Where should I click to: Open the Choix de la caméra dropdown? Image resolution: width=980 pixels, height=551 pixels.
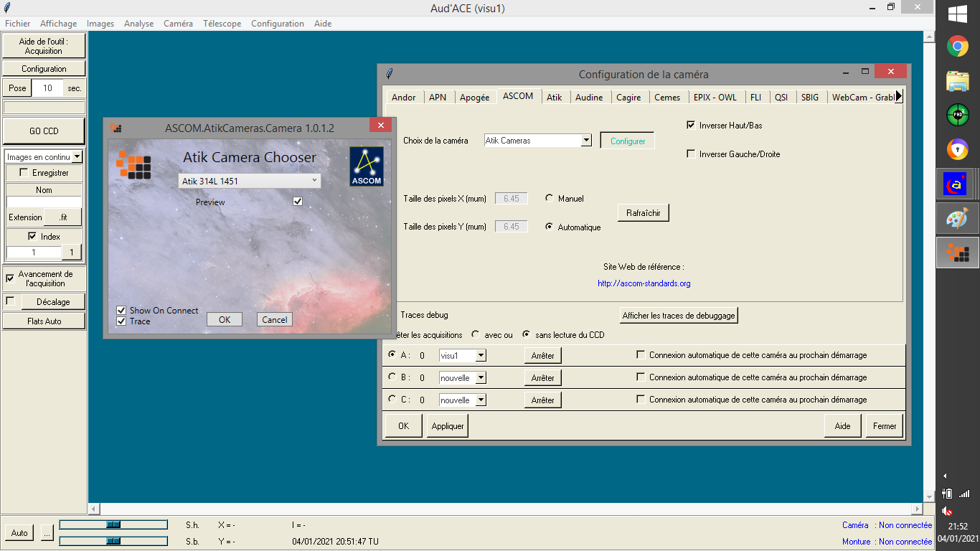pos(586,141)
